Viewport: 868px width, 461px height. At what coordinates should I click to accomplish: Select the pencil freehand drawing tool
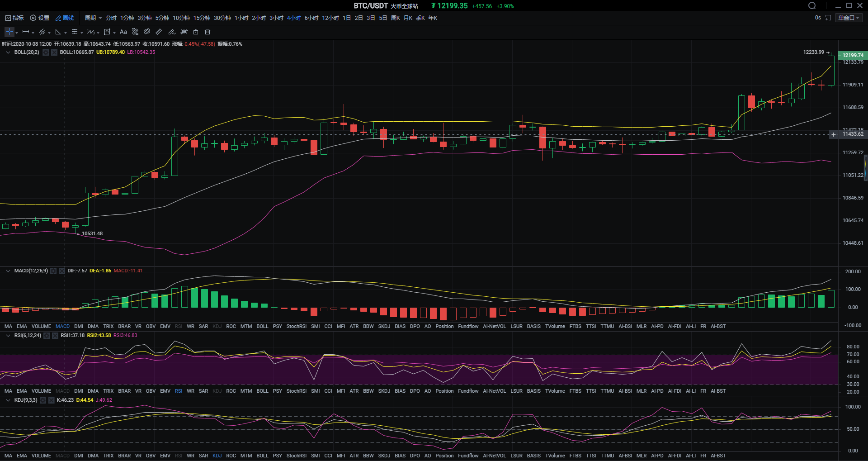(x=172, y=32)
